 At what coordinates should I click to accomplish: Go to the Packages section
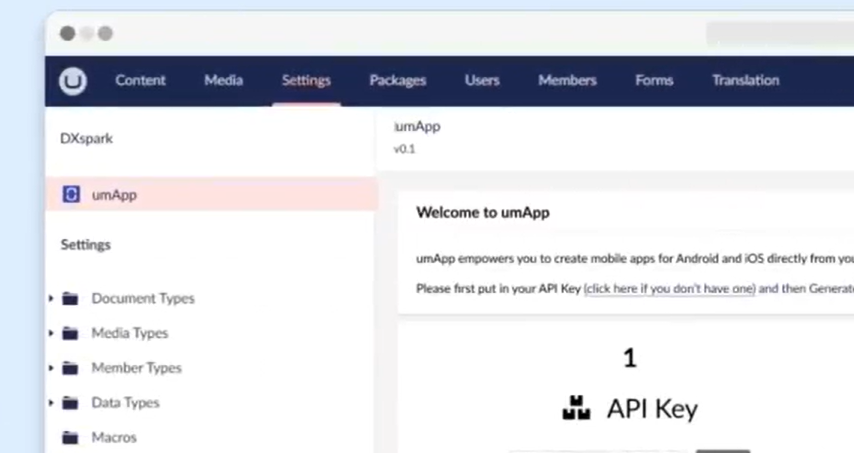click(x=398, y=81)
